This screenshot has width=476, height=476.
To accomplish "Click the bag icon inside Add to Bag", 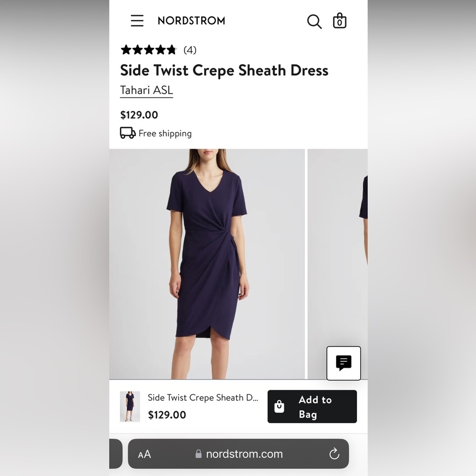I will 279,407.
